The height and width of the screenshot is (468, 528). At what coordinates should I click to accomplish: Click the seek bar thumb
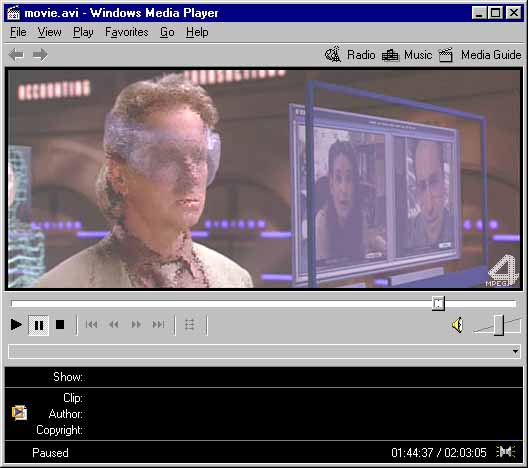pyautogui.click(x=438, y=304)
